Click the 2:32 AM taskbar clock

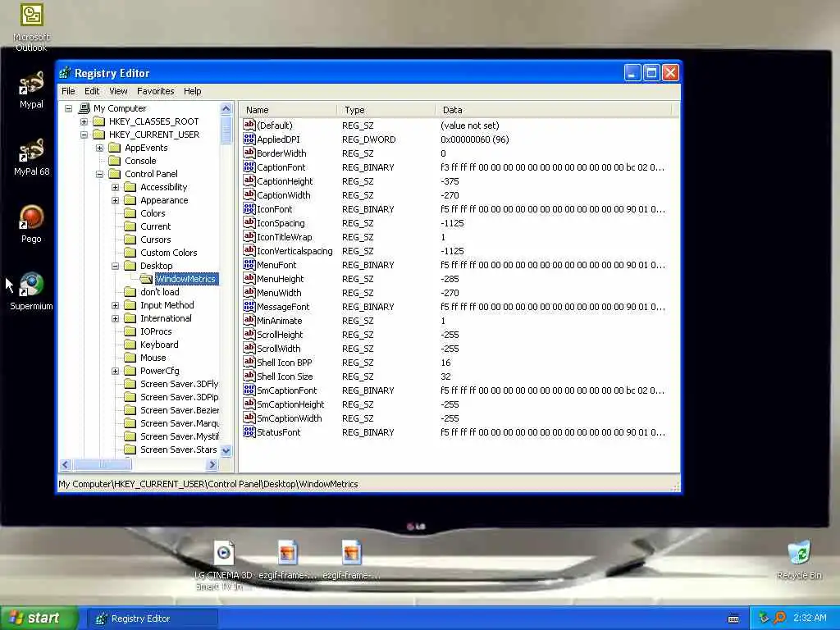tap(810, 619)
